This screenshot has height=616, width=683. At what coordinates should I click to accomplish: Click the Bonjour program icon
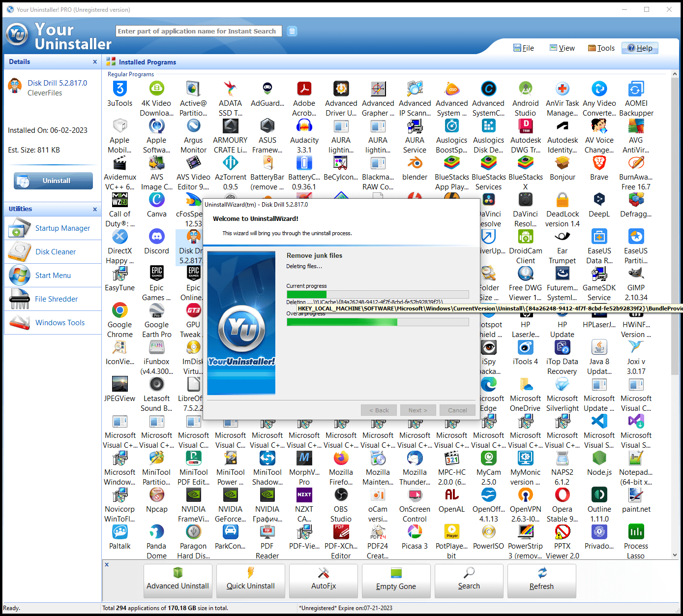[562, 162]
